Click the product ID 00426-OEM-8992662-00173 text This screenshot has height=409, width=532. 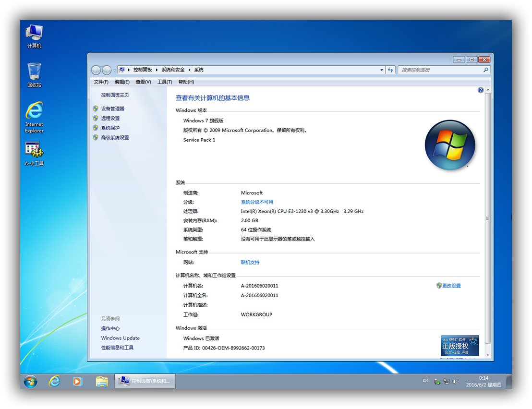click(x=233, y=348)
